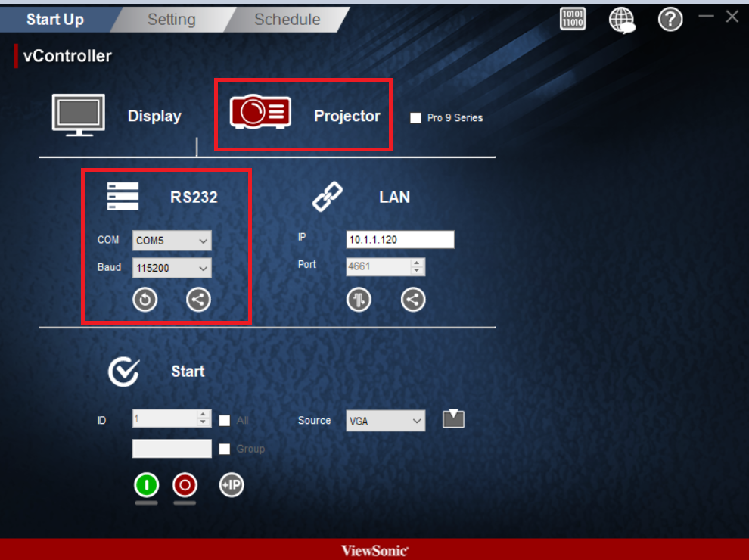Power on with the green button
The width and height of the screenshot is (749, 560).
[146, 485]
